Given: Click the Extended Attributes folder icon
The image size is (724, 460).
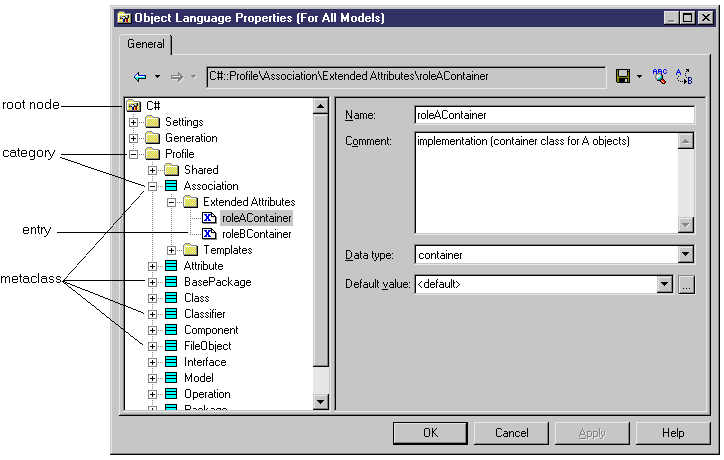Looking at the screenshot, I should (x=190, y=202).
